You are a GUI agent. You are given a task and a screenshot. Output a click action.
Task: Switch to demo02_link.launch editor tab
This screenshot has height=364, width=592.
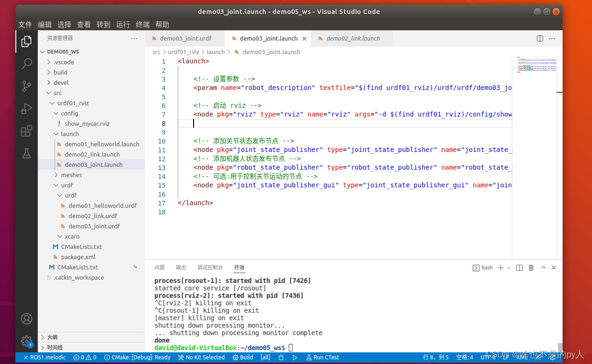tap(353, 39)
